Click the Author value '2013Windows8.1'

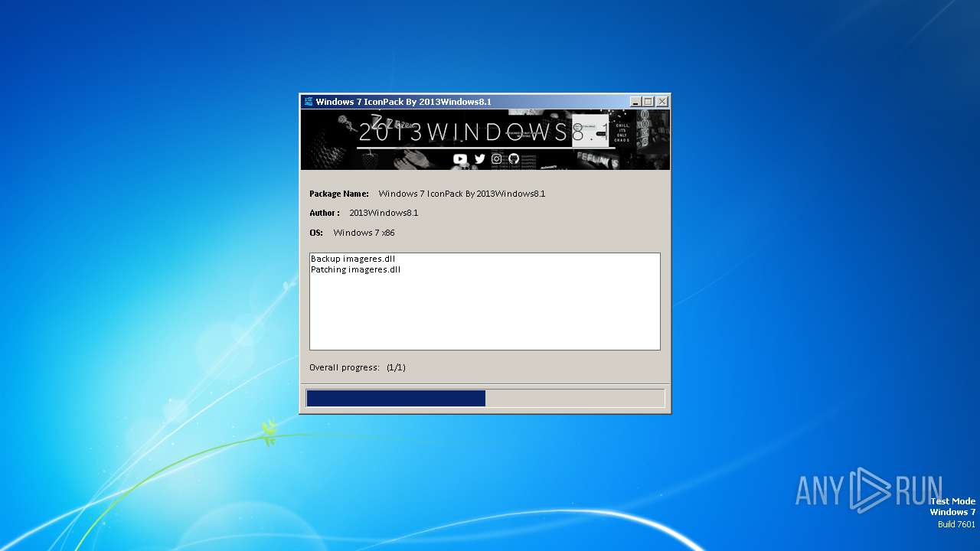[384, 213]
